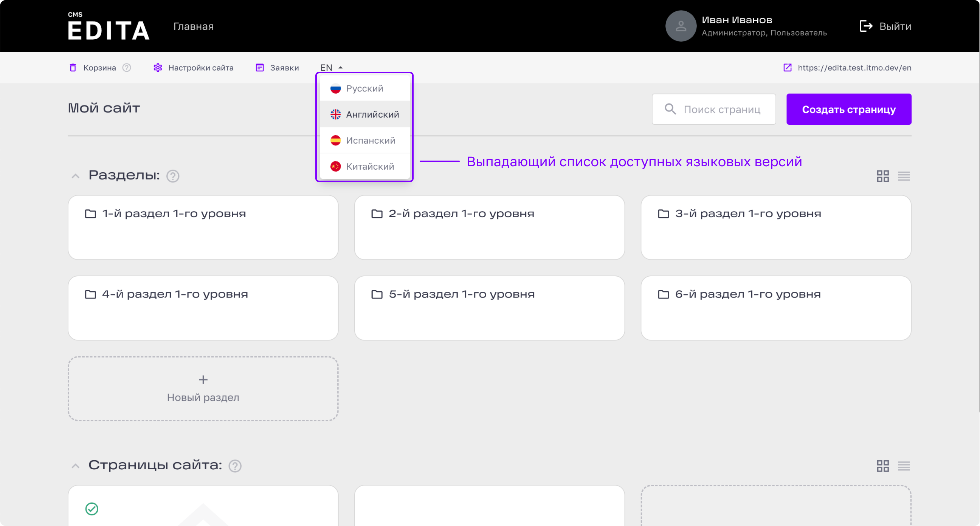Open 2-й раздел 1-го уровня card
980x526 pixels.
pos(489,227)
